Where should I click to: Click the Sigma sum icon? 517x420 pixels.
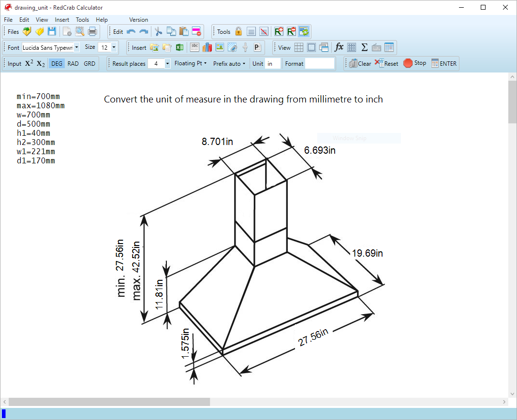(x=365, y=47)
